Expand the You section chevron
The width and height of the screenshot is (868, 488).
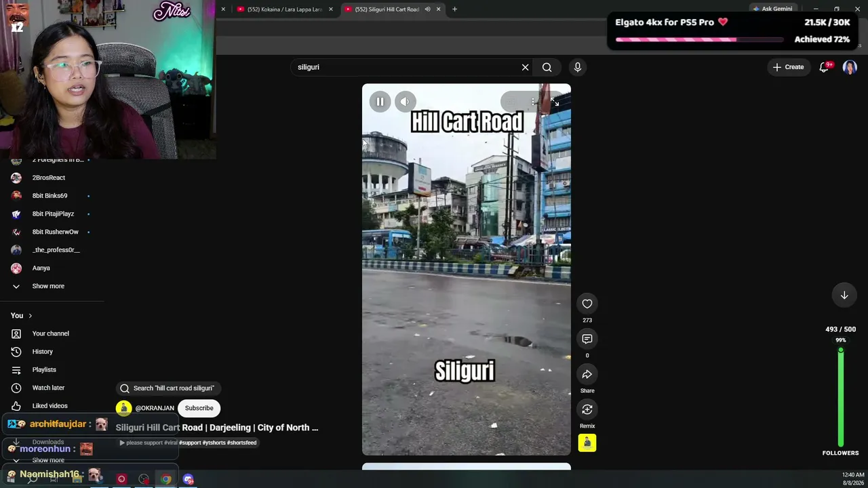coord(30,316)
